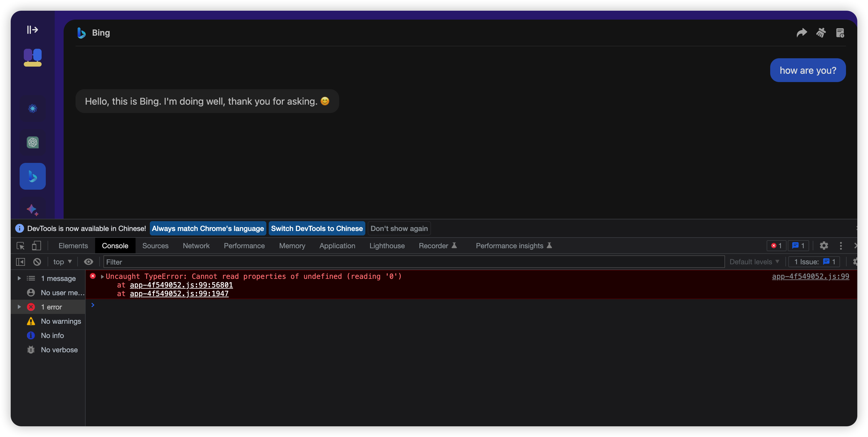Dismiss language banner with Don't show again
Viewport: 868px width, 437px height.
tap(399, 228)
